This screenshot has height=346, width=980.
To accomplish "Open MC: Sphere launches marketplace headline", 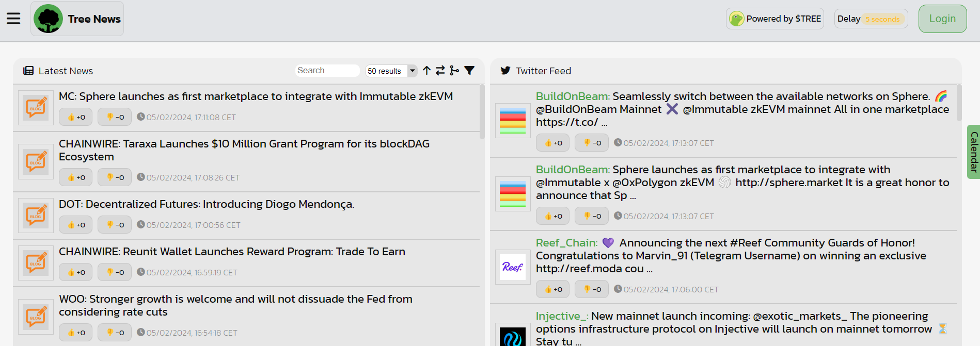I will coord(256,96).
